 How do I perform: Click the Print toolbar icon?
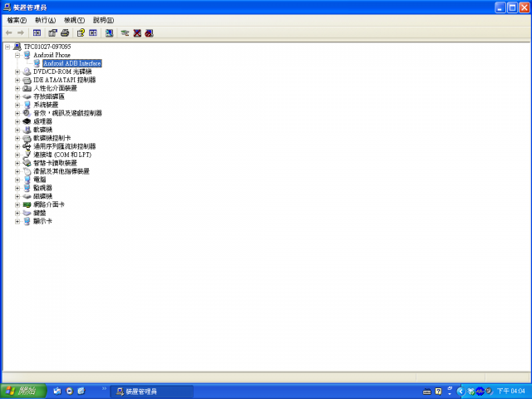point(65,33)
